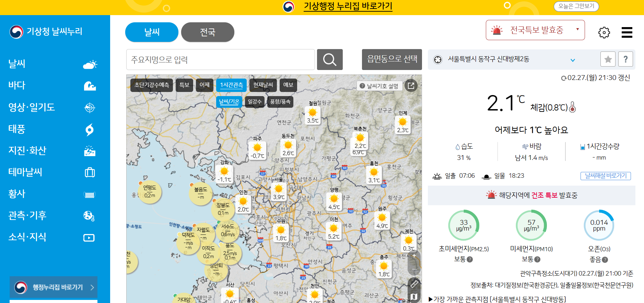Open help icon next to 오존 좋음
This screenshot has height=303, width=644.
[x=605, y=260]
